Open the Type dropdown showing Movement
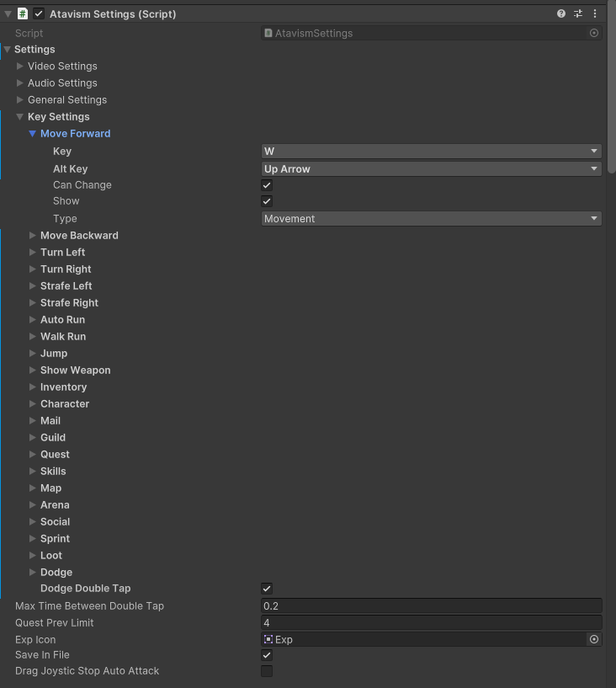The width and height of the screenshot is (616, 688). coord(431,219)
